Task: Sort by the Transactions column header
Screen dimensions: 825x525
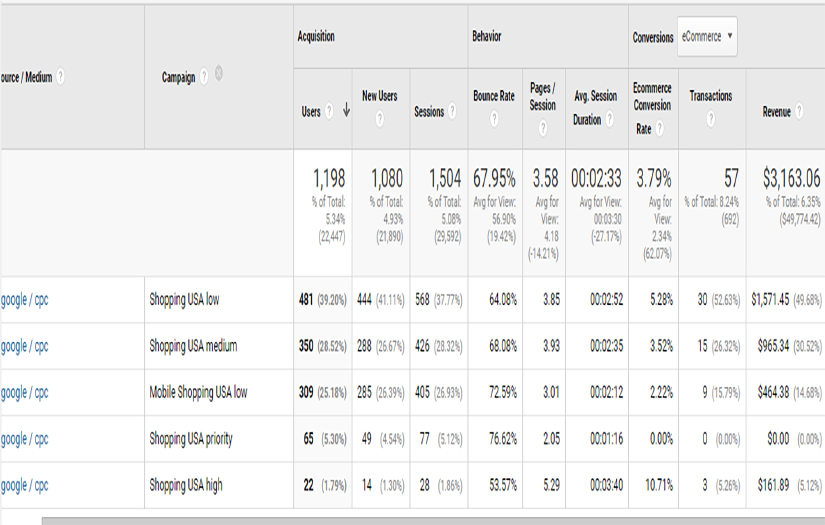Action: [x=711, y=96]
